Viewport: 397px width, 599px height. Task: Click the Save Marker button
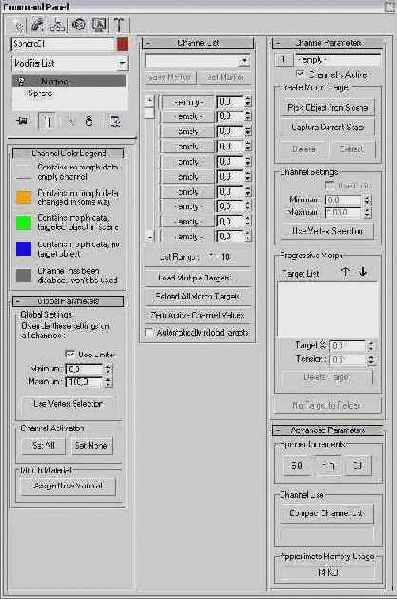tap(170, 77)
